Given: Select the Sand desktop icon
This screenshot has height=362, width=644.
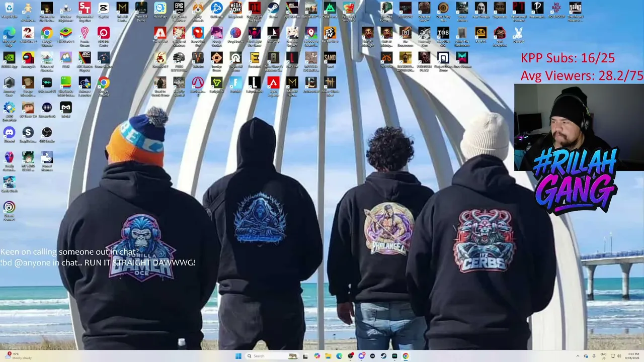Looking at the screenshot, I should (330, 60).
